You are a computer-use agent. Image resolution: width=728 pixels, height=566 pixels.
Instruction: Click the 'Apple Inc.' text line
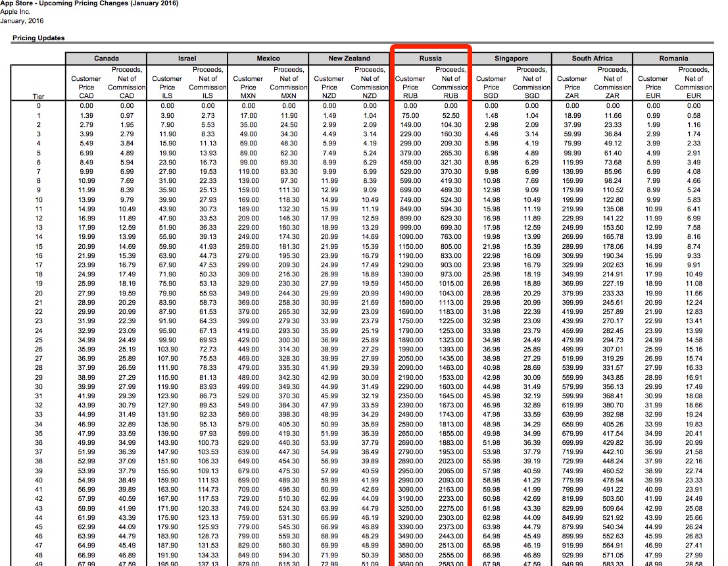click(15, 12)
